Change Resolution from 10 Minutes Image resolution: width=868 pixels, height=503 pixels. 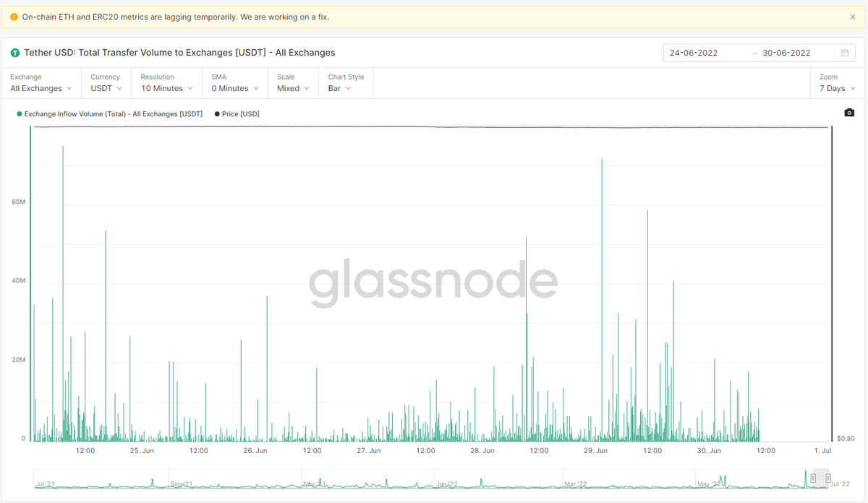coord(166,83)
